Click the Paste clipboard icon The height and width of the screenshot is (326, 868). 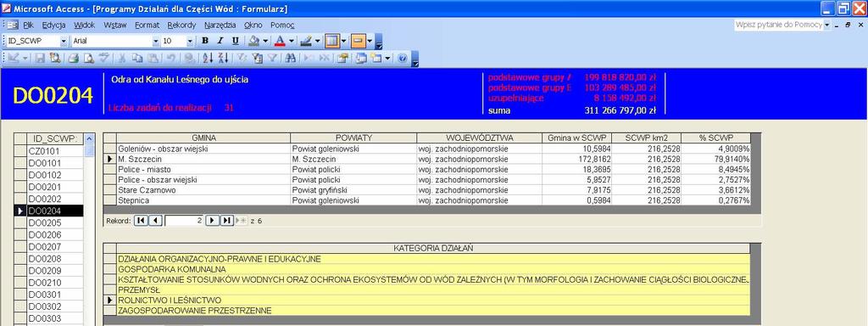click(x=153, y=58)
